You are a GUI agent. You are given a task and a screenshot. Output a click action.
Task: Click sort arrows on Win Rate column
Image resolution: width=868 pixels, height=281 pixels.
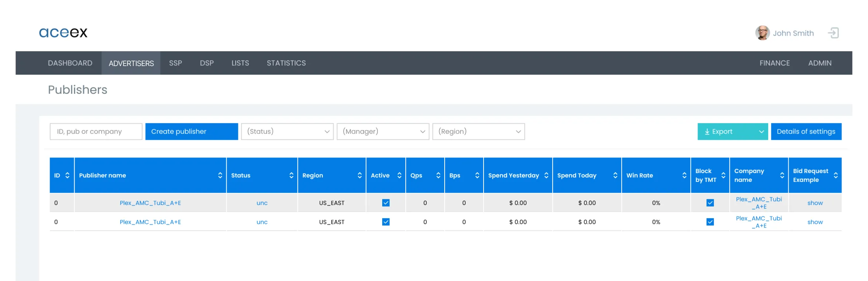tap(684, 175)
